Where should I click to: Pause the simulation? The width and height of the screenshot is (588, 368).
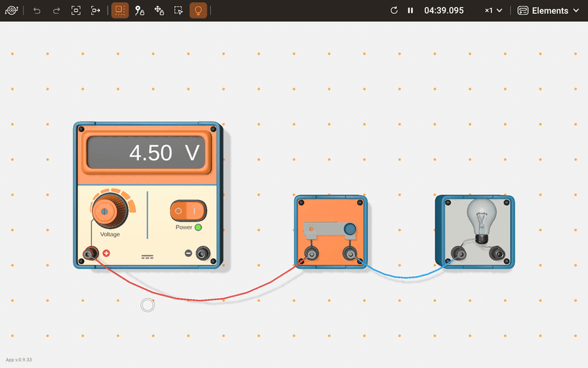tap(410, 10)
